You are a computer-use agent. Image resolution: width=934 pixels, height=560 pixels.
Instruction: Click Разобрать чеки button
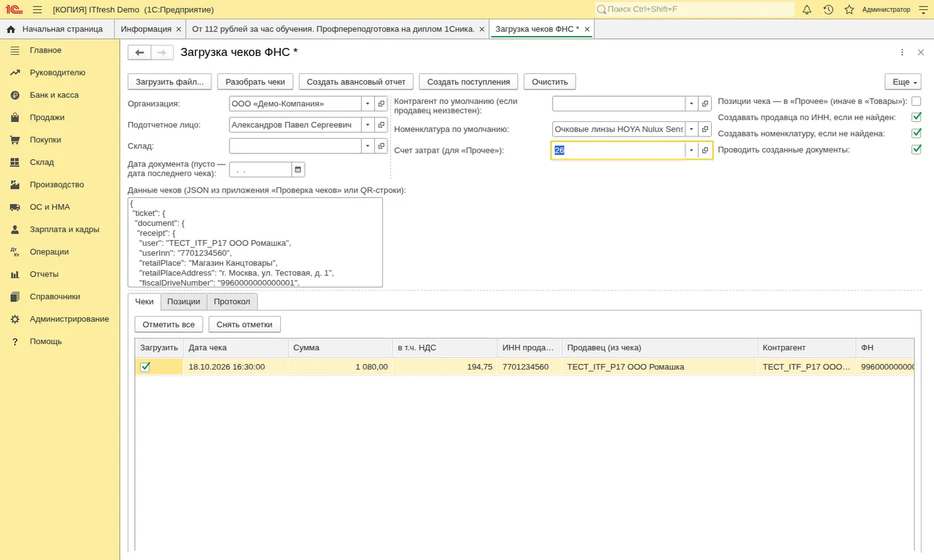coord(256,82)
